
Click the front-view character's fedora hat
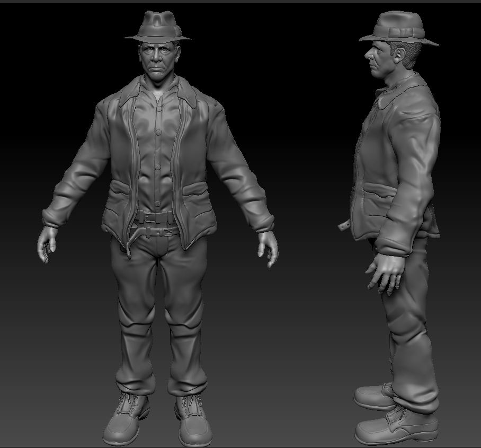pos(158,27)
